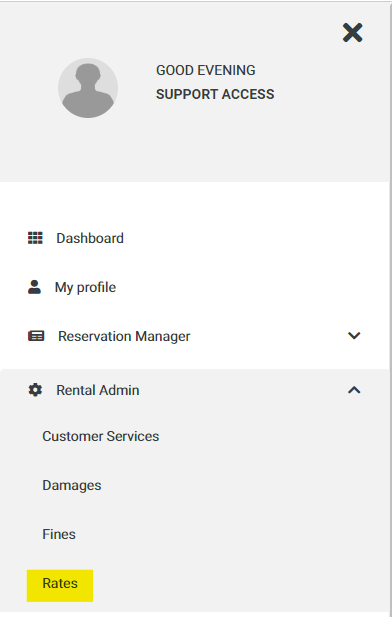Click the SUPPORT ACCESS user name text
The width and height of the screenshot is (392, 617).
pos(215,94)
